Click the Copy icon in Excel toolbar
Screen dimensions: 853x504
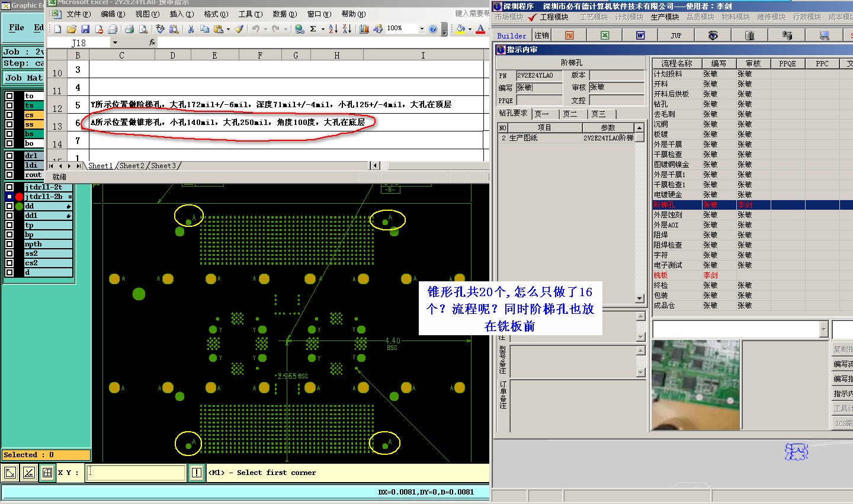point(204,28)
